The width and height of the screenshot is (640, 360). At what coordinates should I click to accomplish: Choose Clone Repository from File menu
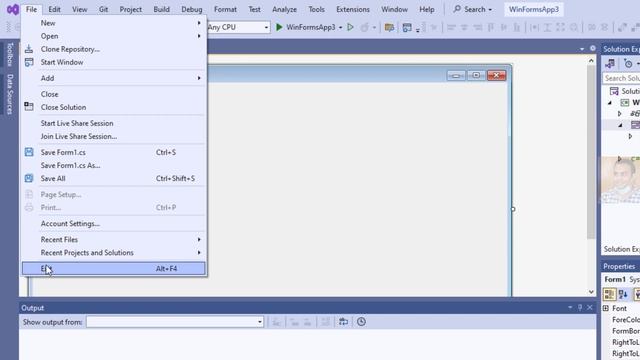pyautogui.click(x=113, y=49)
